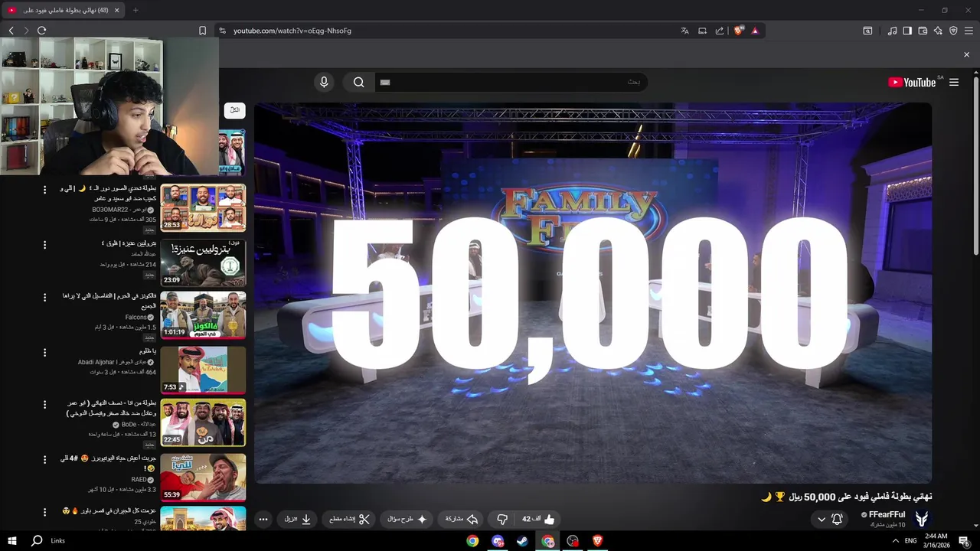Open options menu for بترولبين عنيزة video
The image size is (980, 551).
[x=44, y=245]
